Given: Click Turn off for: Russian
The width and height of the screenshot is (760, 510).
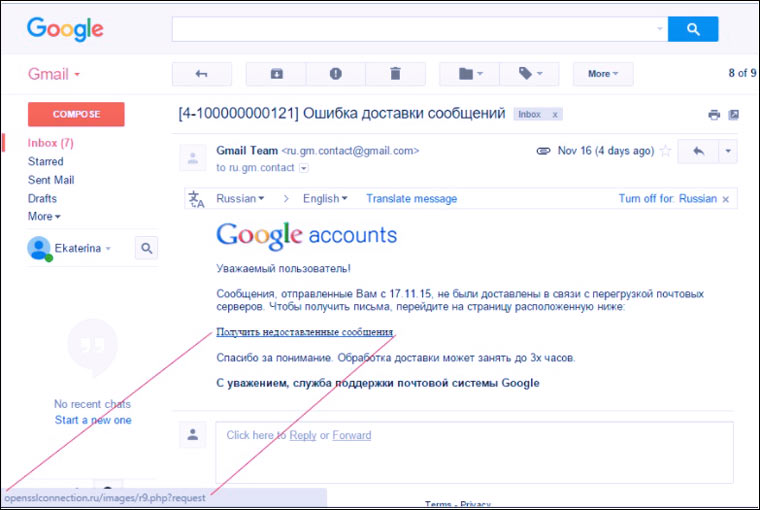Looking at the screenshot, I should click(x=667, y=198).
